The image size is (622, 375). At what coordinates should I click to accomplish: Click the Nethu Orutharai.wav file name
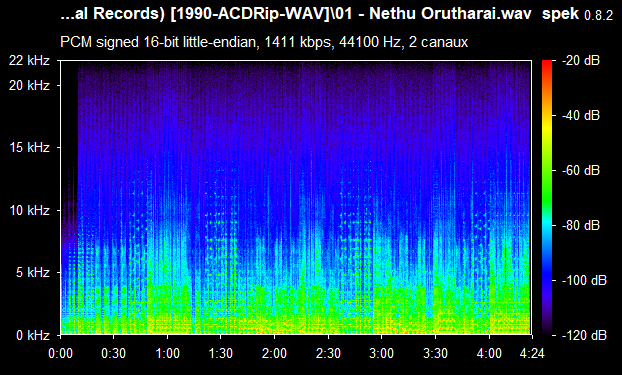coord(450,13)
